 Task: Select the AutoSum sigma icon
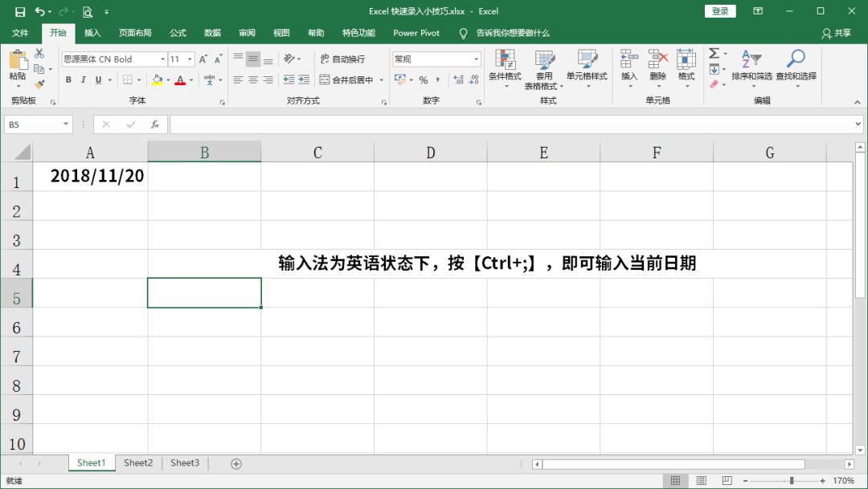[x=714, y=52]
